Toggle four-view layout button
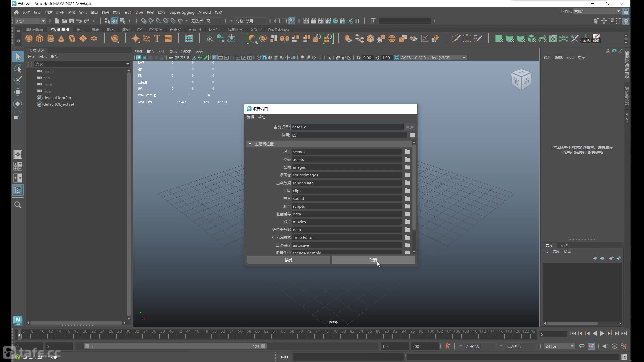This screenshot has height=362, width=644. tap(18, 166)
